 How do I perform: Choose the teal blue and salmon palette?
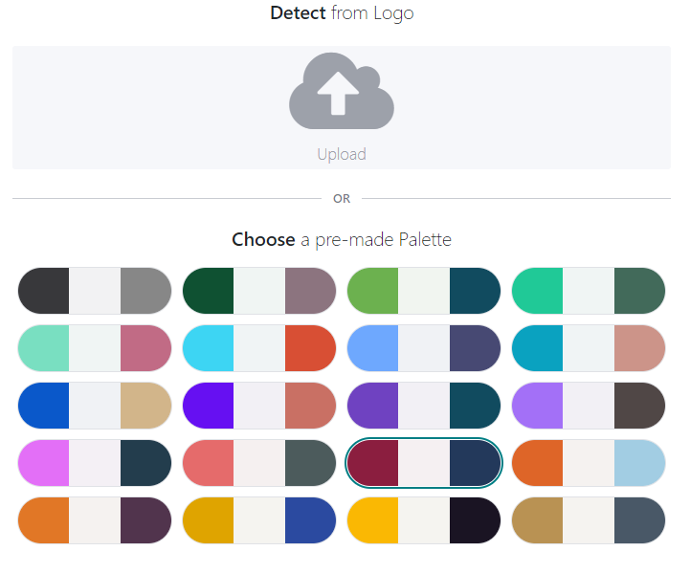588,348
